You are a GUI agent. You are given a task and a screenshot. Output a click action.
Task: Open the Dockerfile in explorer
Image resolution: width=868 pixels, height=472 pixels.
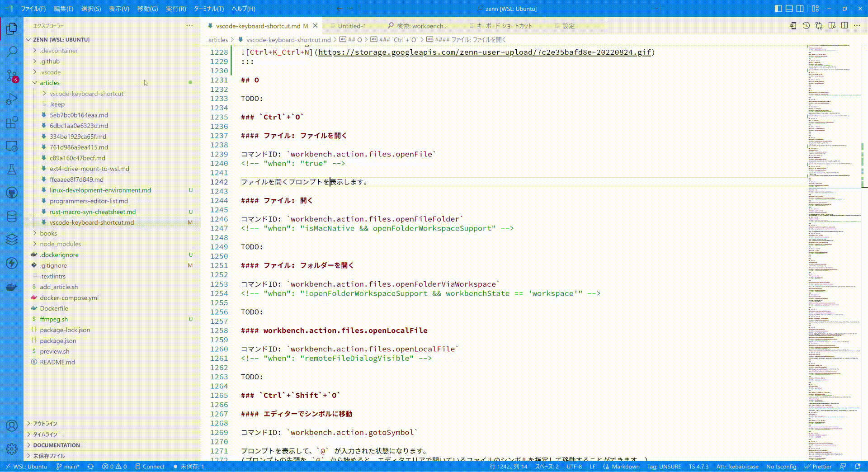[x=54, y=309]
